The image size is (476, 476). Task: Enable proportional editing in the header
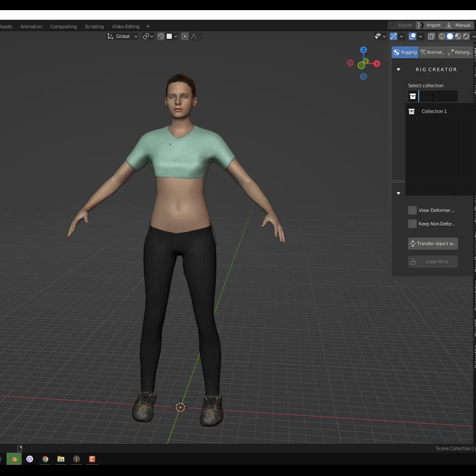point(184,36)
